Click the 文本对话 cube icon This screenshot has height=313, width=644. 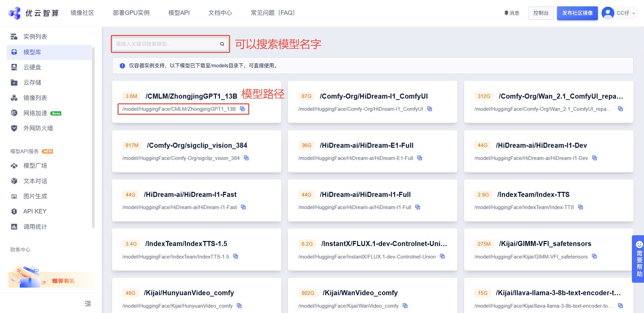pos(14,181)
